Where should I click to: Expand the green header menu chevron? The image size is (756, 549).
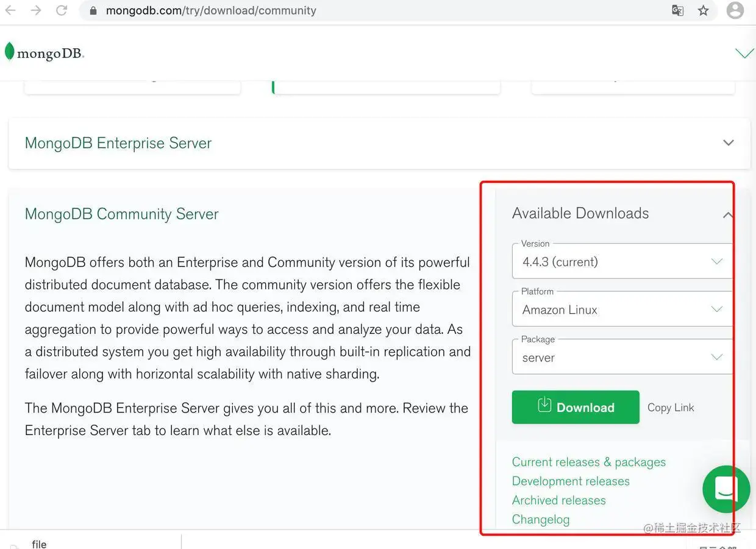point(744,53)
